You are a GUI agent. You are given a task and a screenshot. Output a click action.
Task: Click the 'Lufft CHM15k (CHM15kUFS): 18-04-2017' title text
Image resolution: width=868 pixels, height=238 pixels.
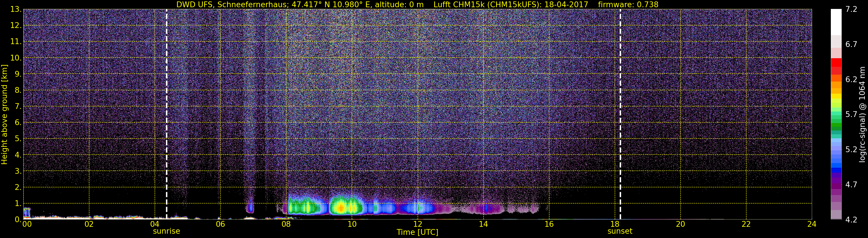click(510, 4)
